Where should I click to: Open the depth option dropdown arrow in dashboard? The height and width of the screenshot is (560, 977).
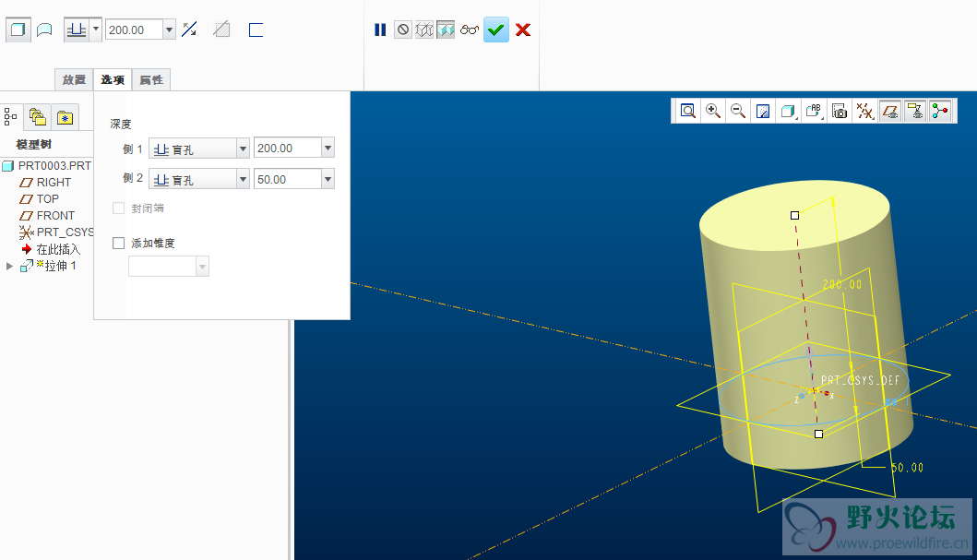point(96,30)
